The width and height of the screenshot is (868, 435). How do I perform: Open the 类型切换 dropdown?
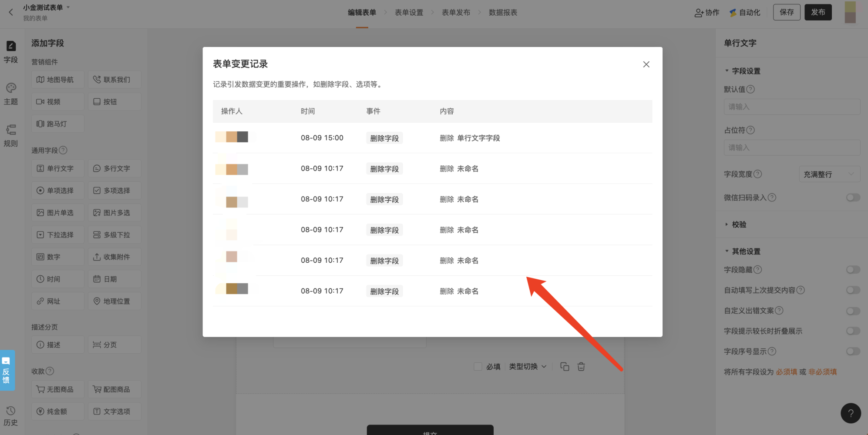pyautogui.click(x=528, y=367)
